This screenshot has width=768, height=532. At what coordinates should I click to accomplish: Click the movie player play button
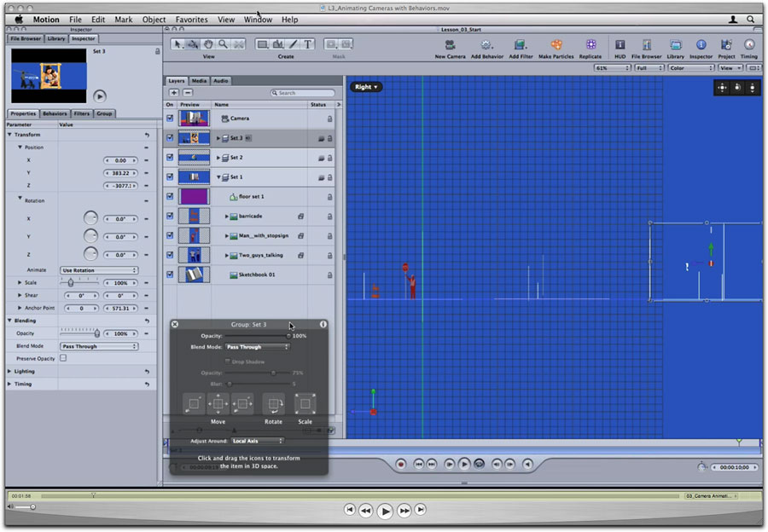click(x=385, y=511)
